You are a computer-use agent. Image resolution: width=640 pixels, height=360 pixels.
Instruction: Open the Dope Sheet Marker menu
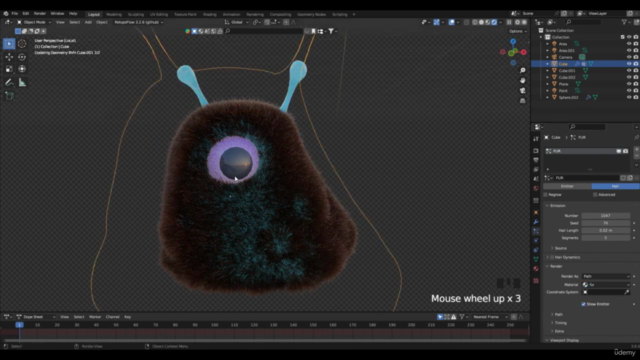point(95,317)
